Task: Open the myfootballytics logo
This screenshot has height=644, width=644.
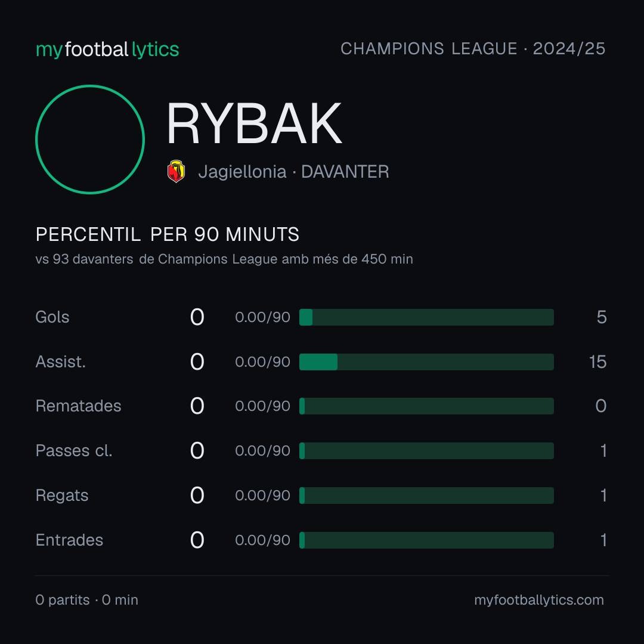Action: click(107, 49)
